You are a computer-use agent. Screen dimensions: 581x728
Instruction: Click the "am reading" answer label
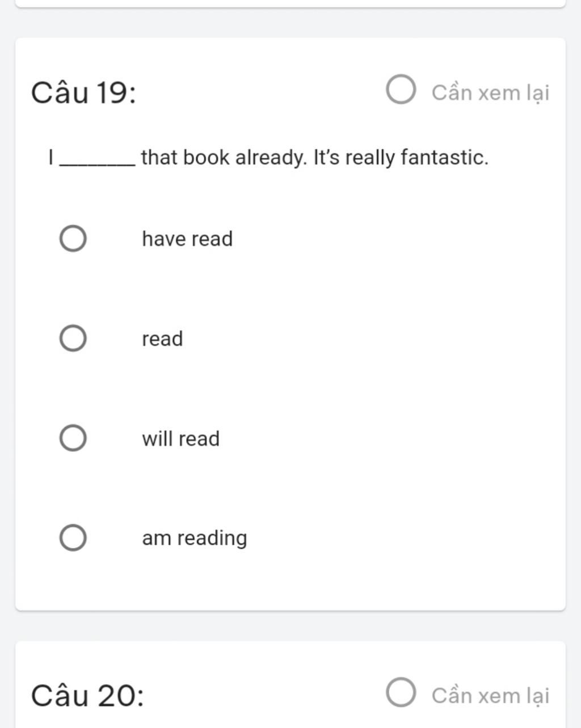coord(195,538)
